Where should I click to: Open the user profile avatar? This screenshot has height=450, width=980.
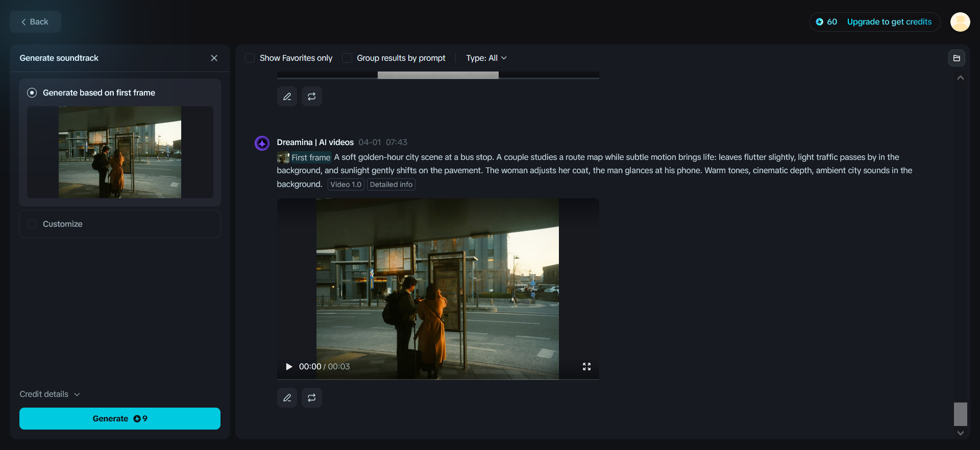click(x=960, y=22)
